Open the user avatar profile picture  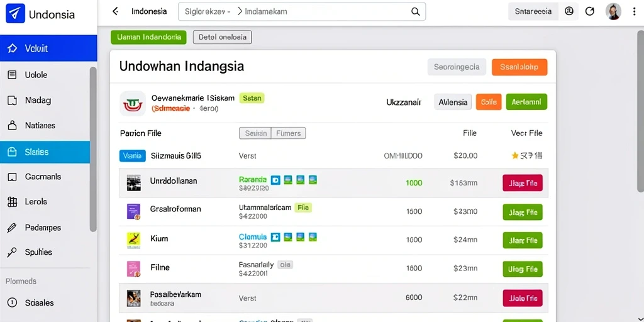(x=613, y=11)
